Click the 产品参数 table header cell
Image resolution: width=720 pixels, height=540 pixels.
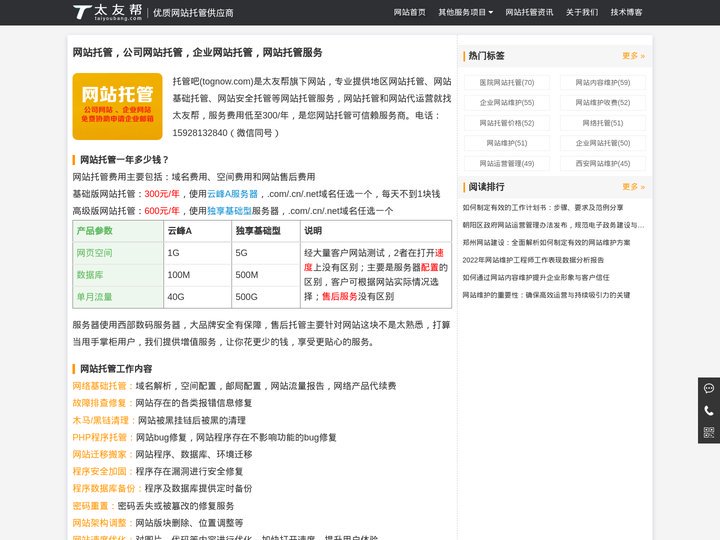[x=118, y=231]
